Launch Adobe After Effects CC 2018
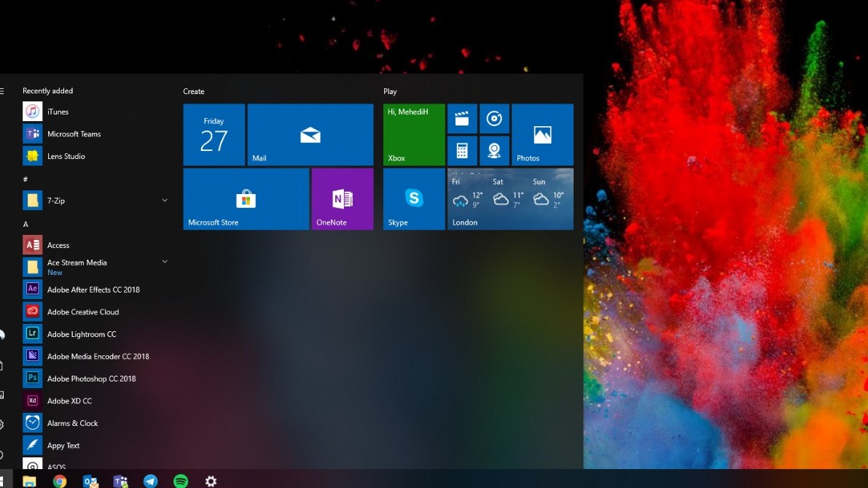 95,289
